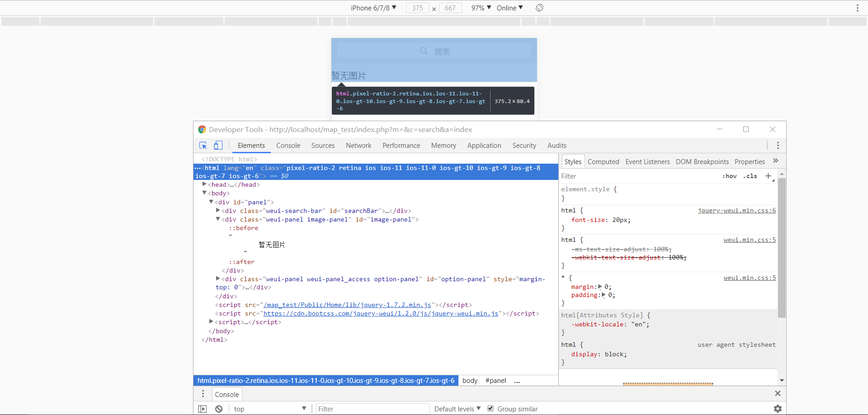This screenshot has height=415, width=868.
Task: Expand the head element node
Action: [204, 184]
